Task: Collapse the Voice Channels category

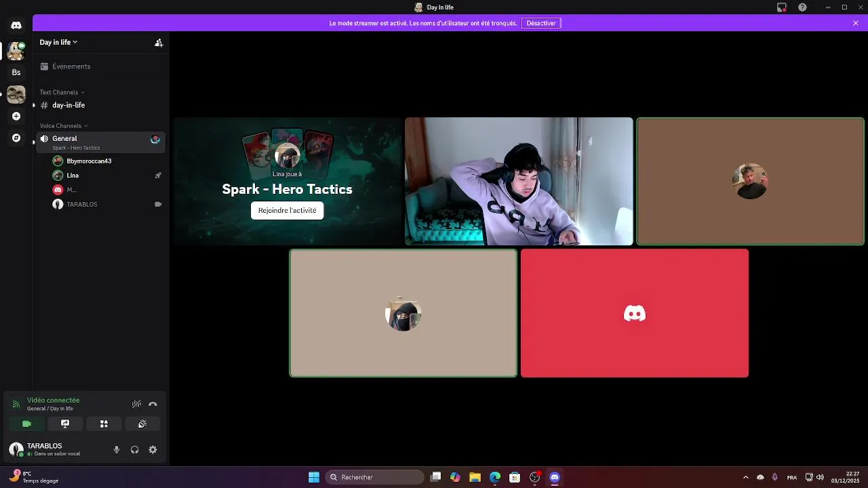Action: coord(64,125)
